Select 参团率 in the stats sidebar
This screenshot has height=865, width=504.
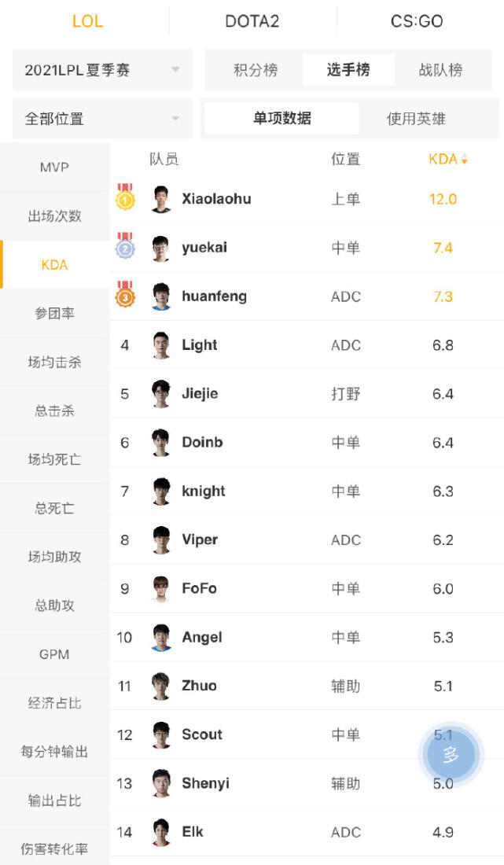tap(54, 313)
